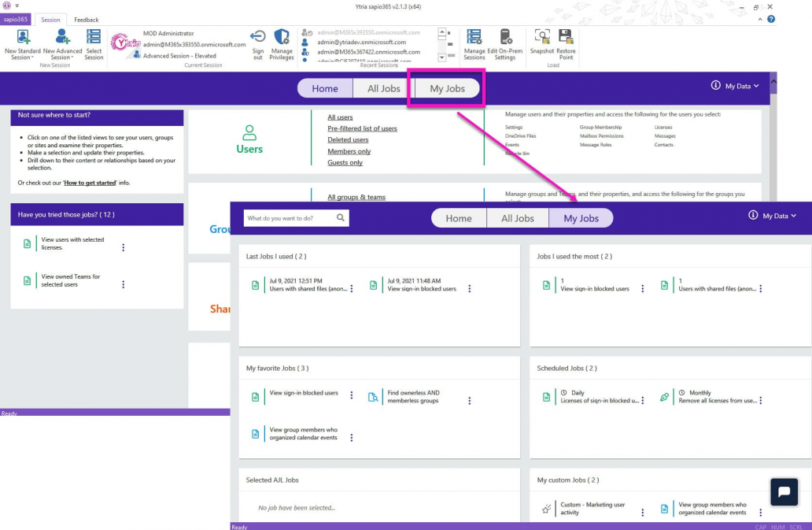Viewport: 812px width, 530px height.
Task: Click the Custom - Marketing user activity icon
Action: [x=546, y=509]
